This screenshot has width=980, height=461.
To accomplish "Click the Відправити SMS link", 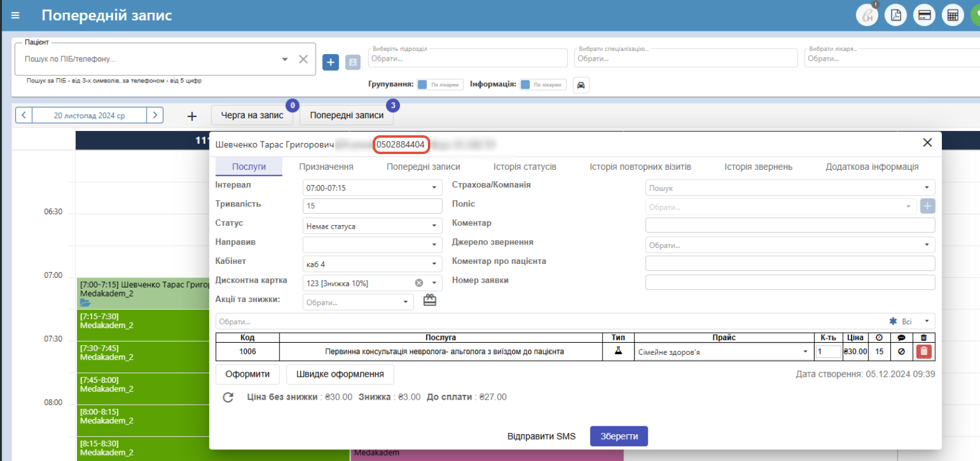I will point(541,436).
